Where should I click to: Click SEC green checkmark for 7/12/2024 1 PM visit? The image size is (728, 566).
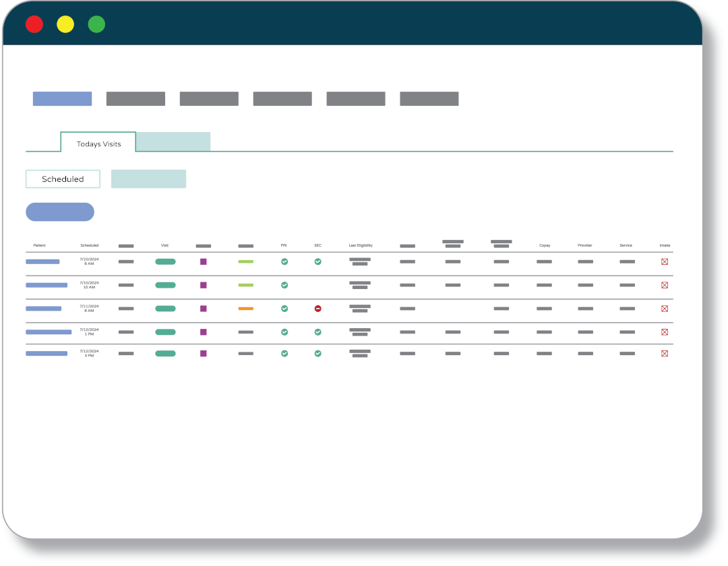point(317,332)
